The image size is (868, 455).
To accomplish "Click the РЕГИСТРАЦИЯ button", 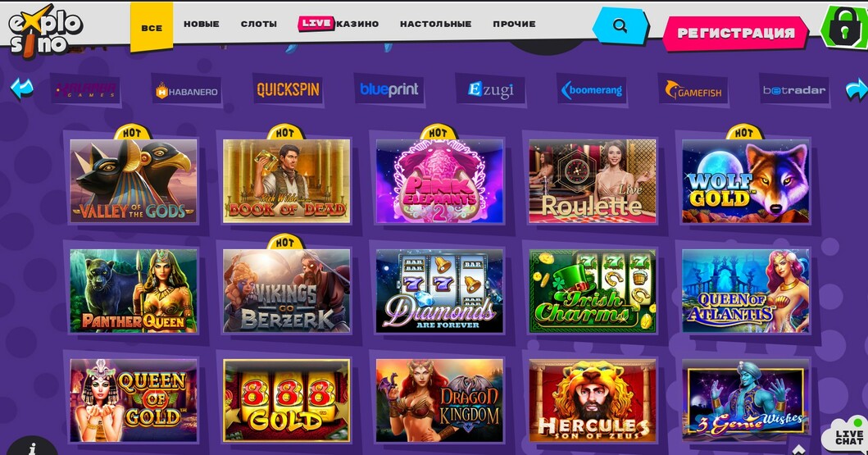I will (736, 34).
